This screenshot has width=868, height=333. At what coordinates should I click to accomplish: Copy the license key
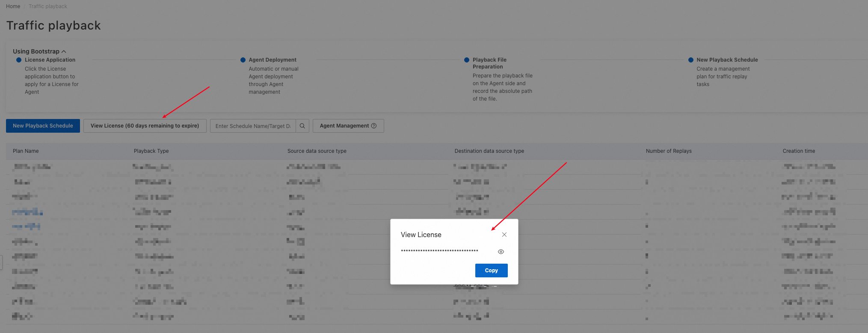(x=491, y=271)
